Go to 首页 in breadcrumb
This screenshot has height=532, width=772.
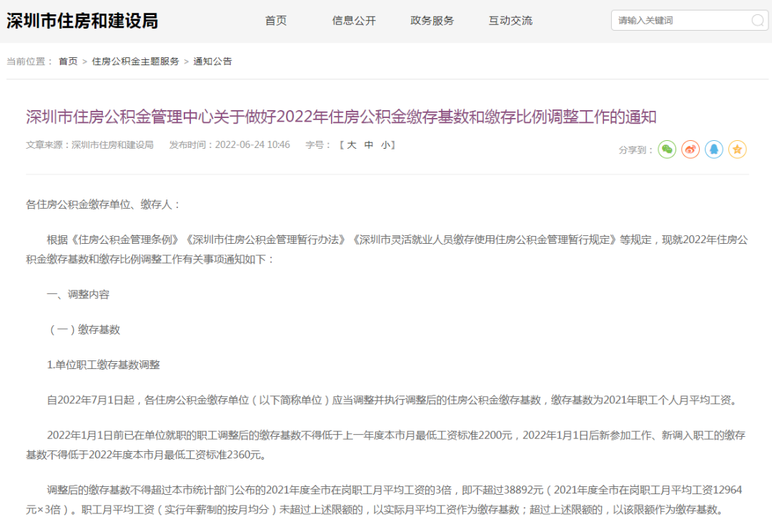(x=68, y=61)
